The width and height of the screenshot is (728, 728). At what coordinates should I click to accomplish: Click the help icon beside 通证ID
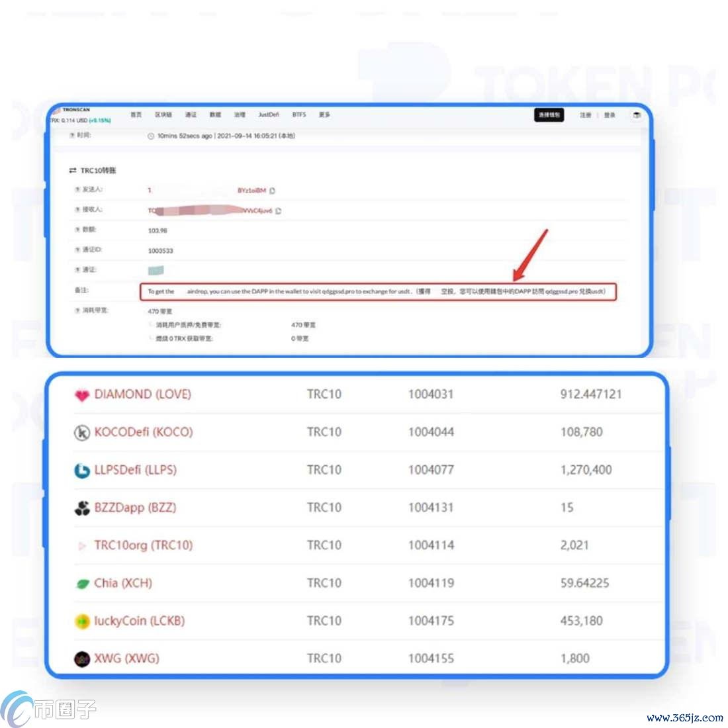[x=77, y=250]
